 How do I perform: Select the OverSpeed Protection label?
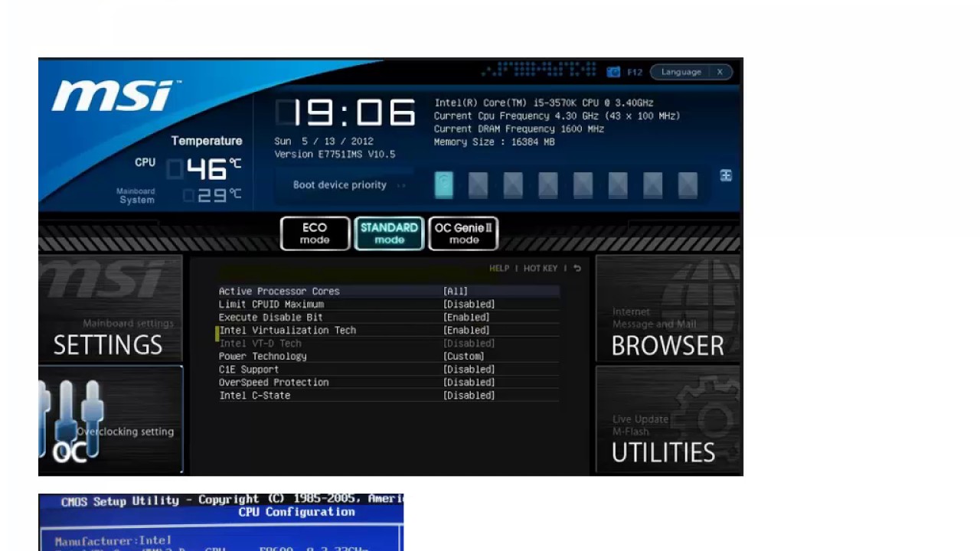click(x=273, y=383)
